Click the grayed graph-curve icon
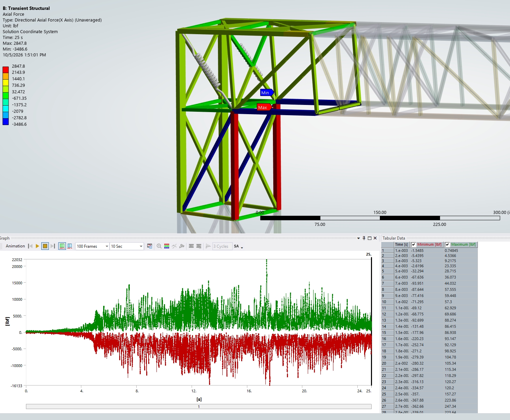The image size is (510, 420). click(174, 246)
